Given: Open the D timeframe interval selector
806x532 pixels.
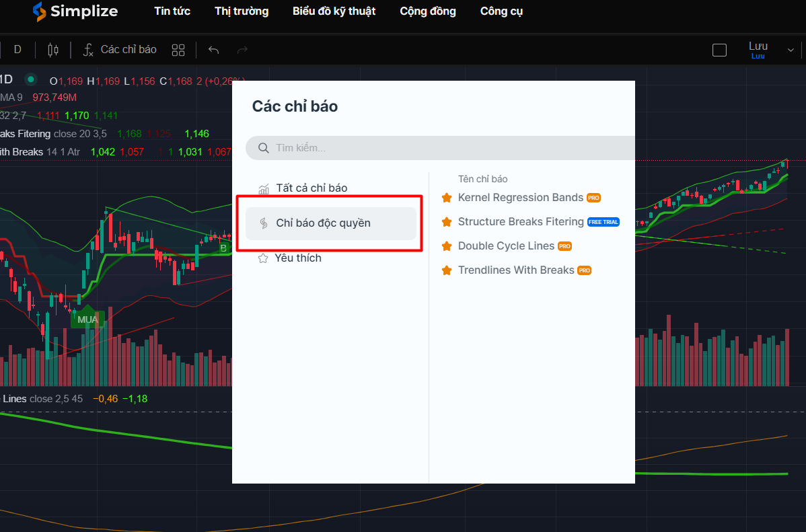Looking at the screenshot, I should pyautogui.click(x=17, y=50).
